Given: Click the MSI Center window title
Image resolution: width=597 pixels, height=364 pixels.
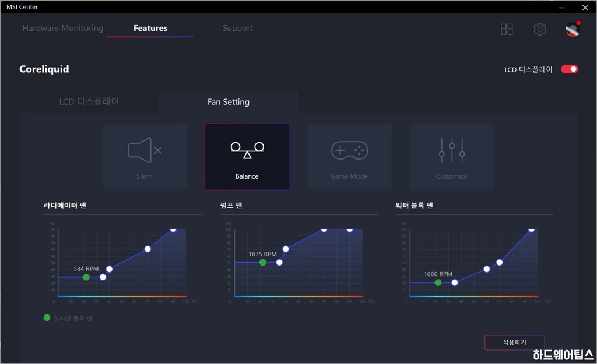Looking at the screenshot, I should click(22, 7).
